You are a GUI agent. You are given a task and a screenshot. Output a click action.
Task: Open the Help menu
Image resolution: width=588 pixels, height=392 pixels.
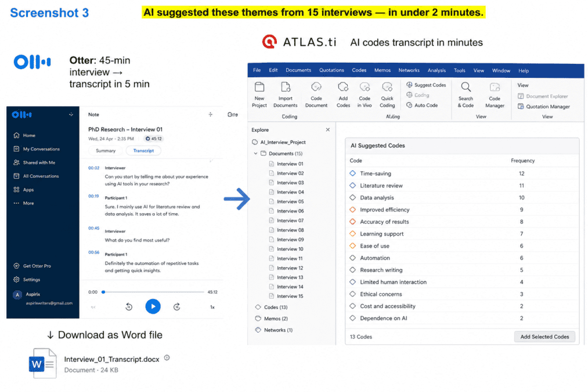click(524, 70)
